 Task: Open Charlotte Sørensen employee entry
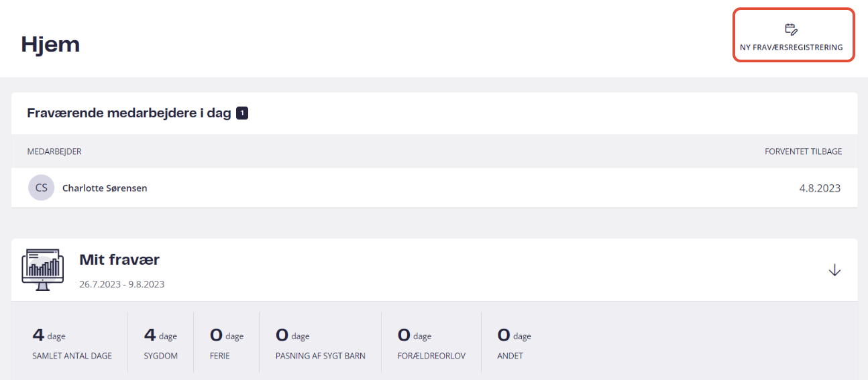click(105, 188)
